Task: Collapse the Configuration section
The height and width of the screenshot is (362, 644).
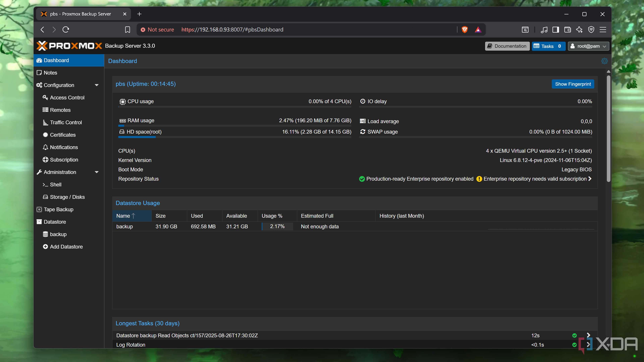Action: click(x=96, y=85)
